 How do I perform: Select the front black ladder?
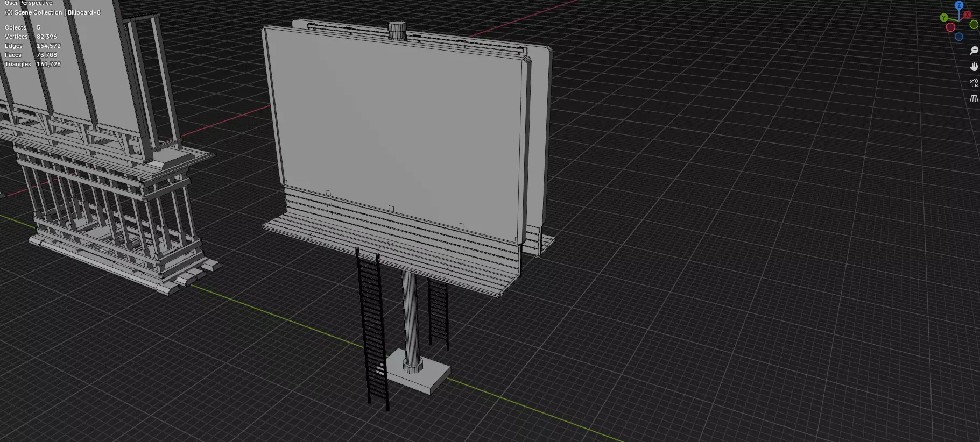[x=372, y=328]
